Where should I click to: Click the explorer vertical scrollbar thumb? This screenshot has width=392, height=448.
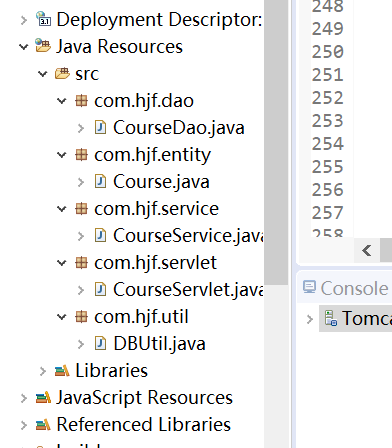276,142
